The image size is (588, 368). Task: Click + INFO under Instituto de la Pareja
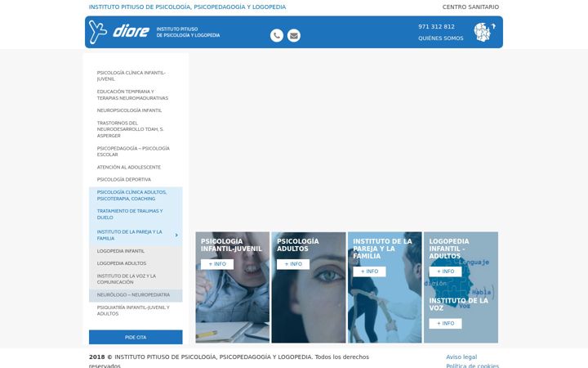(x=369, y=272)
